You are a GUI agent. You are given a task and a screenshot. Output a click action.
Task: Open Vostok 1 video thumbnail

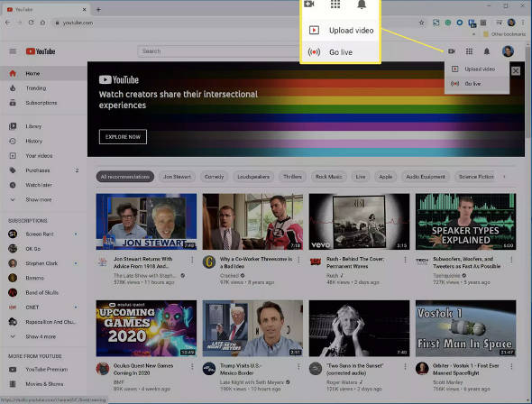[x=466, y=328]
